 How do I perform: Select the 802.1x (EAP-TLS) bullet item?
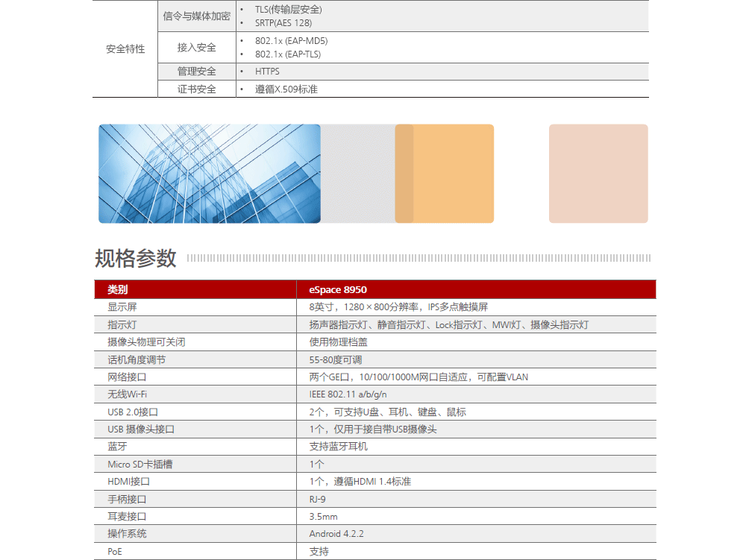click(288, 54)
